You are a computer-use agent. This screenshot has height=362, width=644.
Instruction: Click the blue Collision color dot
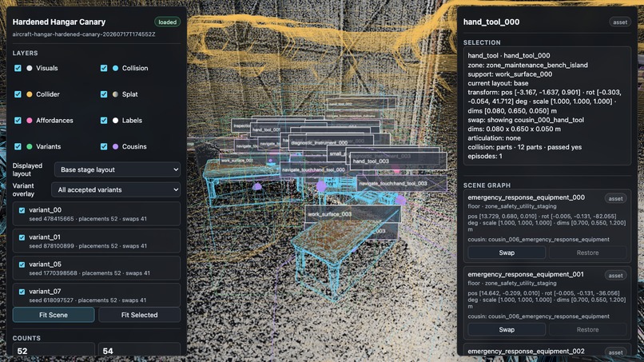(115, 68)
